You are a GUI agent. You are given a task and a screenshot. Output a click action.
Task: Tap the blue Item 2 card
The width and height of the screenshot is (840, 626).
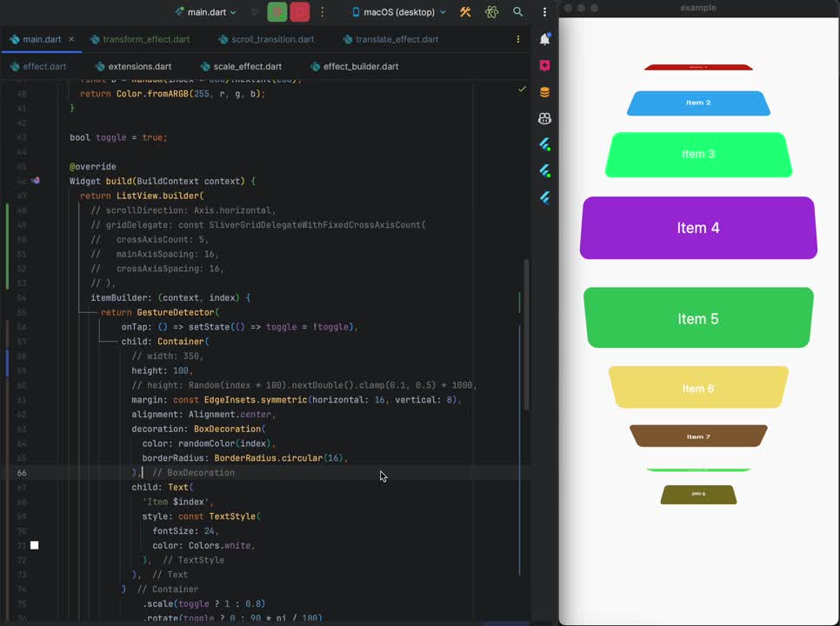tap(698, 103)
